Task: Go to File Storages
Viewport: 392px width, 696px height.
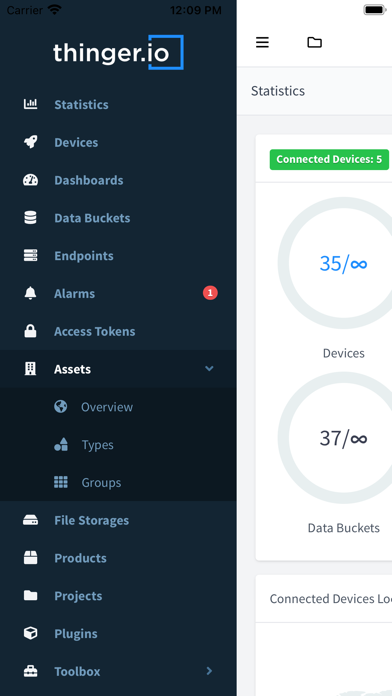Action: click(x=91, y=520)
